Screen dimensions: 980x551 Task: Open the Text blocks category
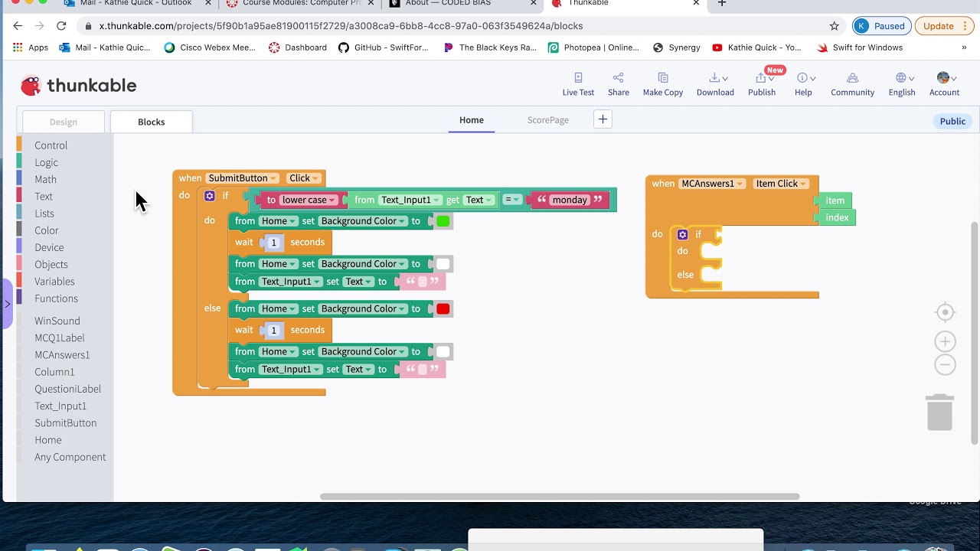coord(44,196)
